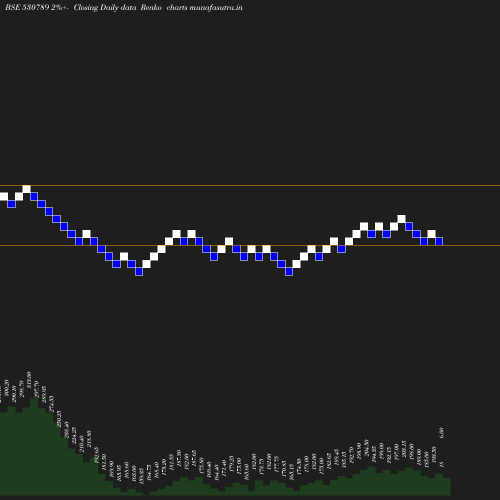
Task: Click the 'munafasutra.in' site name text
Action: pos(216,7)
